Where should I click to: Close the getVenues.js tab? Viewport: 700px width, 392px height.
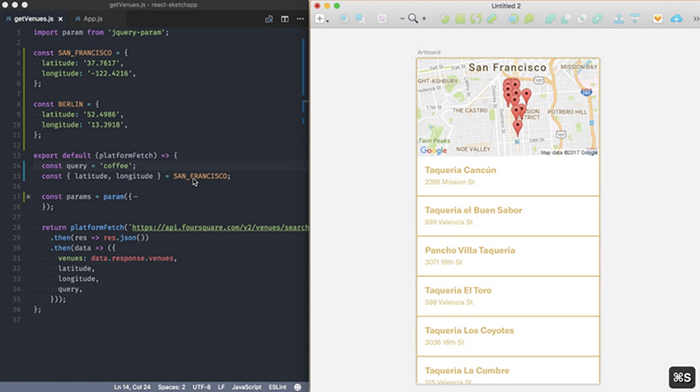(x=60, y=19)
